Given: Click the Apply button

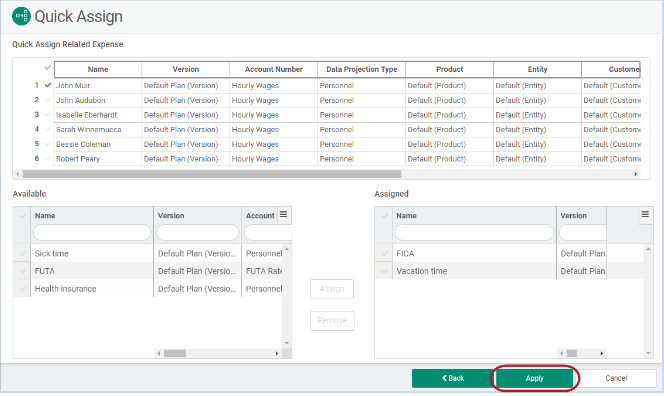Looking at the screenshot, I should click(x=534, y=378).
